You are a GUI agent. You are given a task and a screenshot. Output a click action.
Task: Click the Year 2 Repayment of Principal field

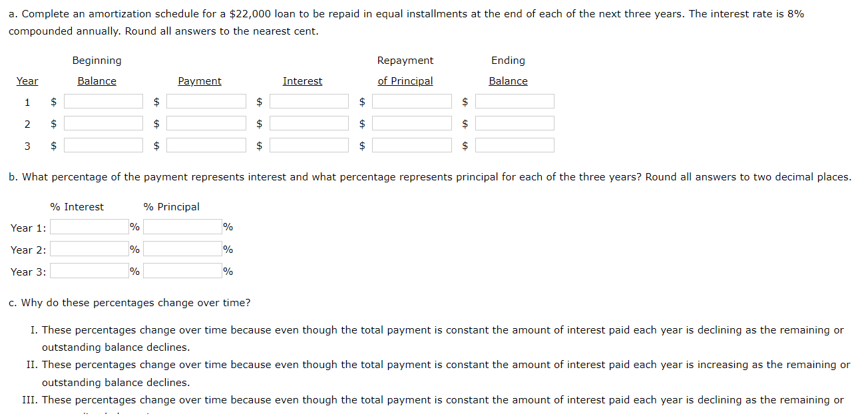coord(411,123)
